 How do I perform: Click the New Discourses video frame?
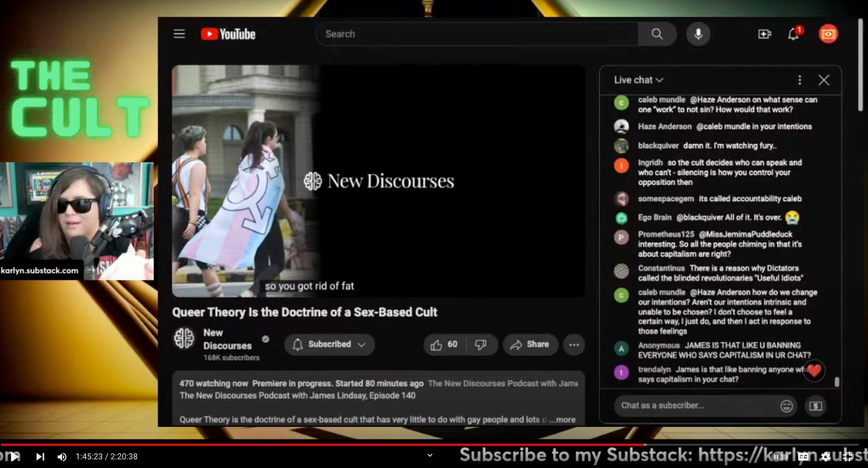pos(378,181)
